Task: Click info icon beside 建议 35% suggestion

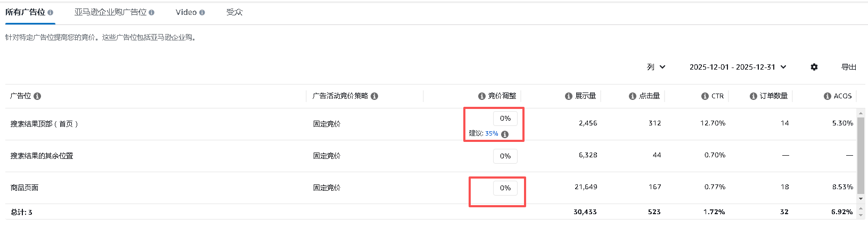Action: [x=505, y=134]
